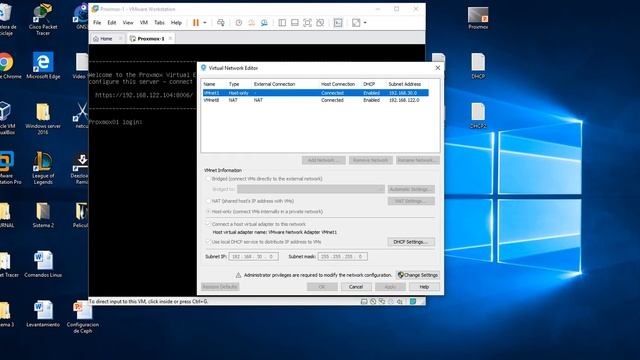This screenshot has width=640, height=360.
Task: Click the NAT Settings button
Action: (x=411, y=201)
